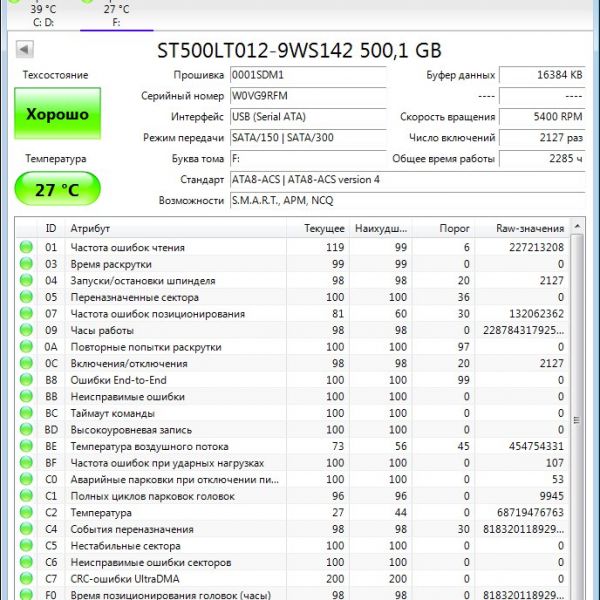The image size is (600, 600).
Task: Click the Атрибут column header
Action: coord(175,228)
